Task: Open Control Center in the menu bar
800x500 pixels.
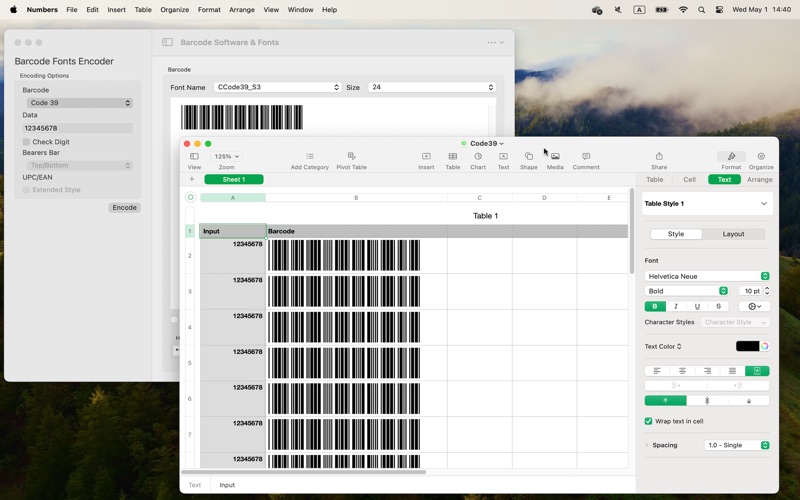Action: [x=719, y=10]
